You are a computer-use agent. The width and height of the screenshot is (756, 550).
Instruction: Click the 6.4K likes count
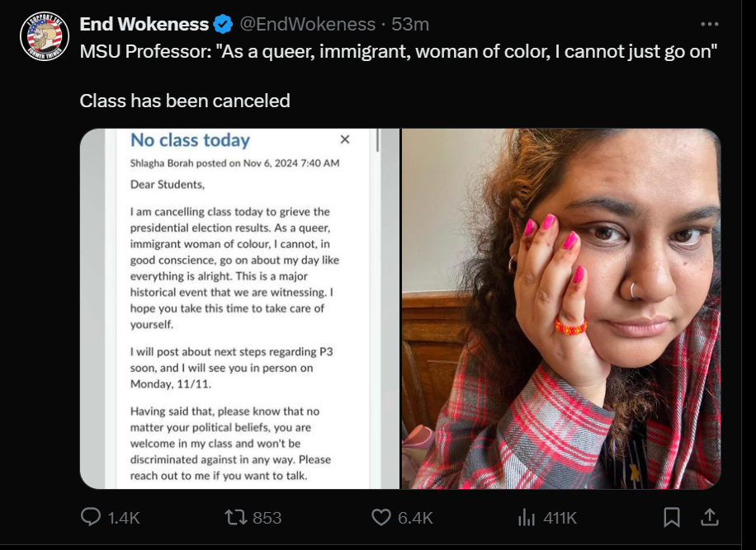[415, 518]
